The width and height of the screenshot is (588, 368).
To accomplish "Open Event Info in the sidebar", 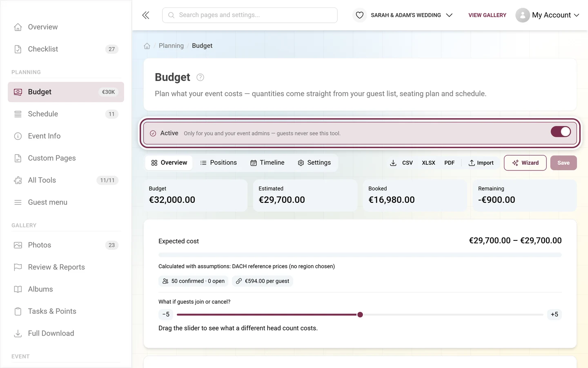I will (66, 136).
